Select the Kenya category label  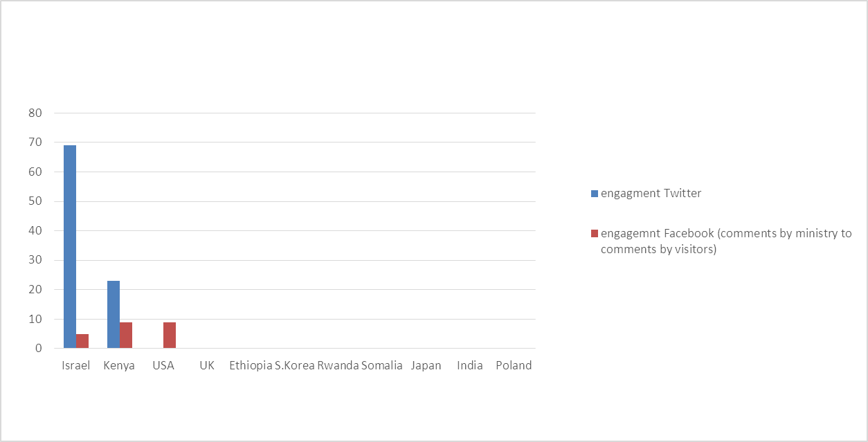[x=119, y=365]
